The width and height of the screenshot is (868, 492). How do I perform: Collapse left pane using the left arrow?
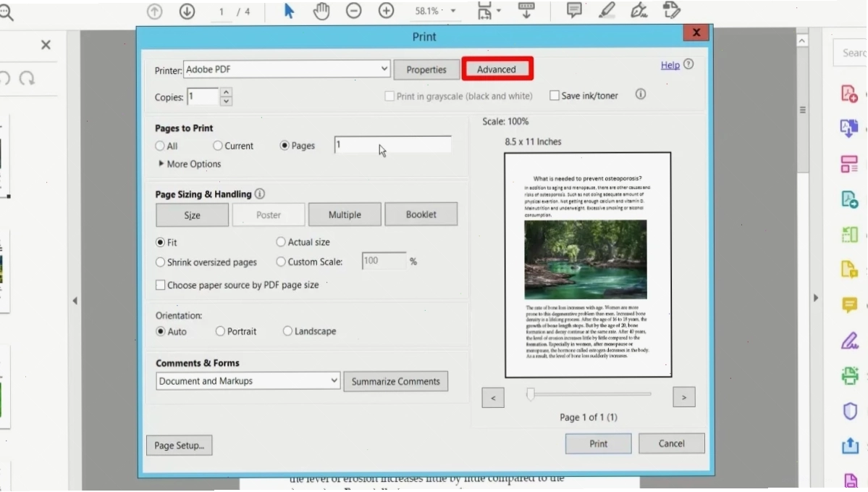(75, 301)
